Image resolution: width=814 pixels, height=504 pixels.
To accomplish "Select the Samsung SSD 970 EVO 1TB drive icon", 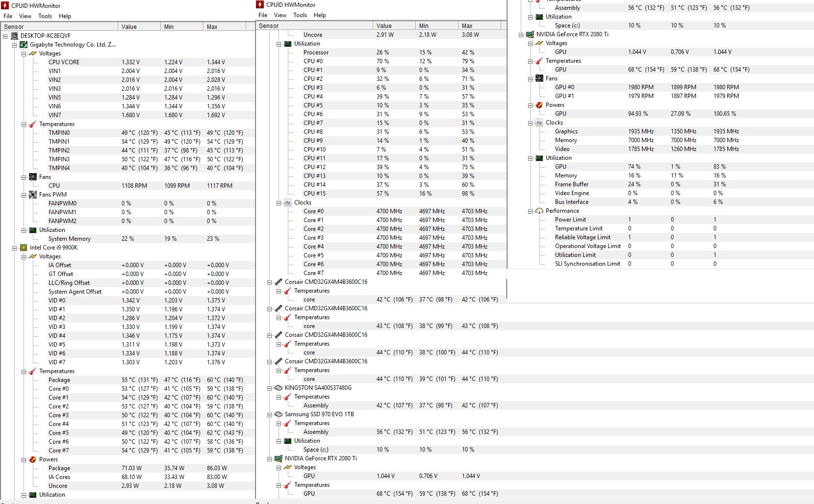I will [x=279, y=414].
